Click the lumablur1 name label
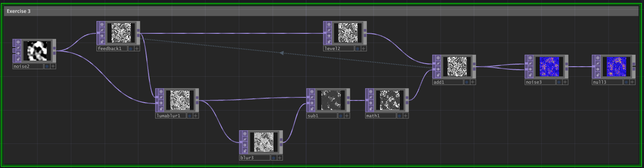The width and height of the screenshot is (644, 168). tap(171, 116)
